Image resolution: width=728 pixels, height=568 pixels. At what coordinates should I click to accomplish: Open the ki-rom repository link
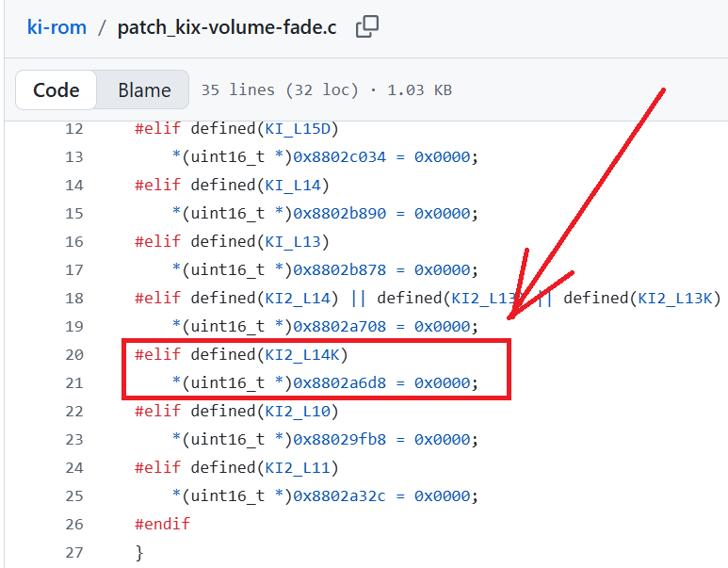click(x=57, y=27)
